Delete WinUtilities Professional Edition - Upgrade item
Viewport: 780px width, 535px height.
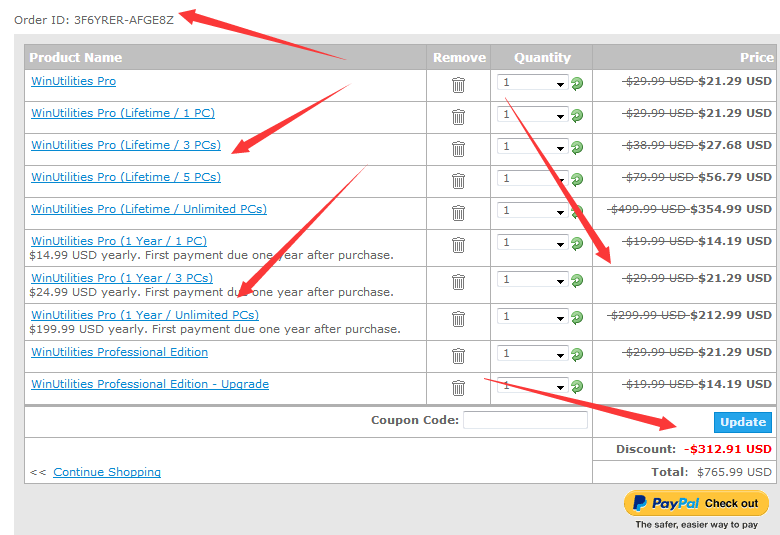click(458, 388)
